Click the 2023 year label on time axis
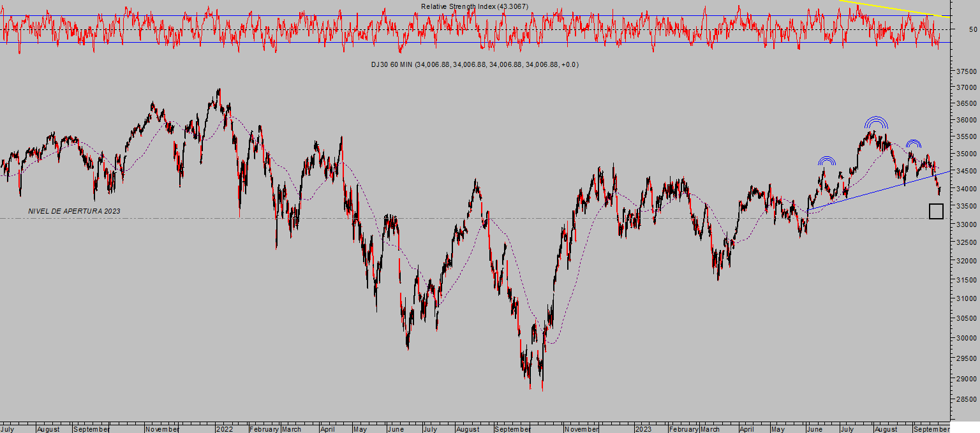This screenshot has width=980, height=433. (643, 429)
